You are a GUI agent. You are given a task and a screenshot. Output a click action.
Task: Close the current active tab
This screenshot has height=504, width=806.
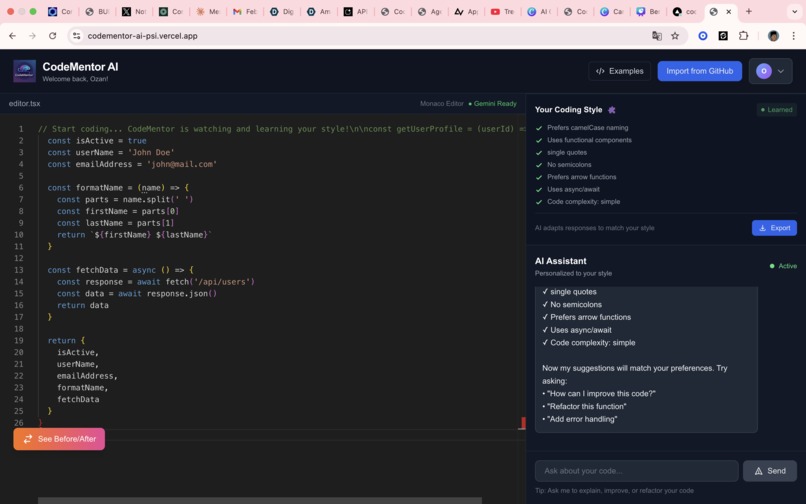[728, 11]
